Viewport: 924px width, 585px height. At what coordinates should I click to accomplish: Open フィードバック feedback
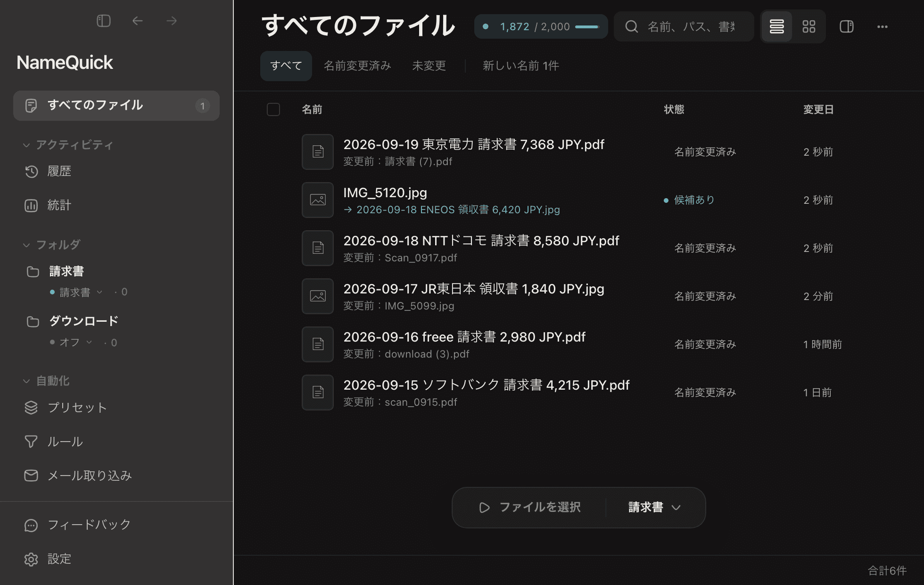tap(116, 525)
